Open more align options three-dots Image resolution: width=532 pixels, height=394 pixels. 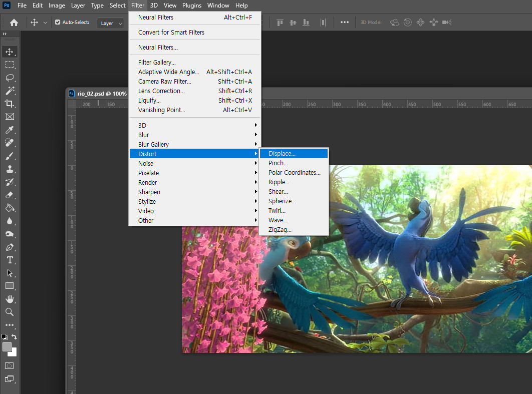(345, 23)
